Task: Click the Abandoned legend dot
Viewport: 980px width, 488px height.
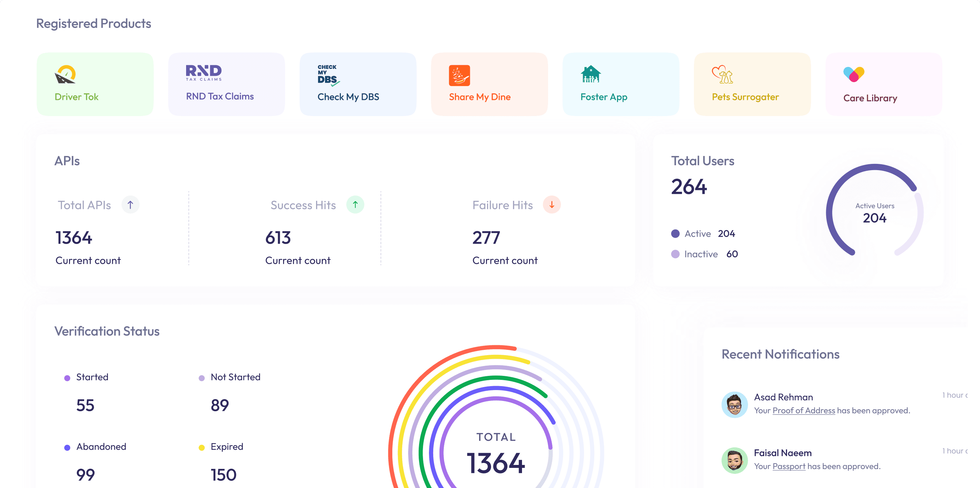Action: tap(67, 448)
